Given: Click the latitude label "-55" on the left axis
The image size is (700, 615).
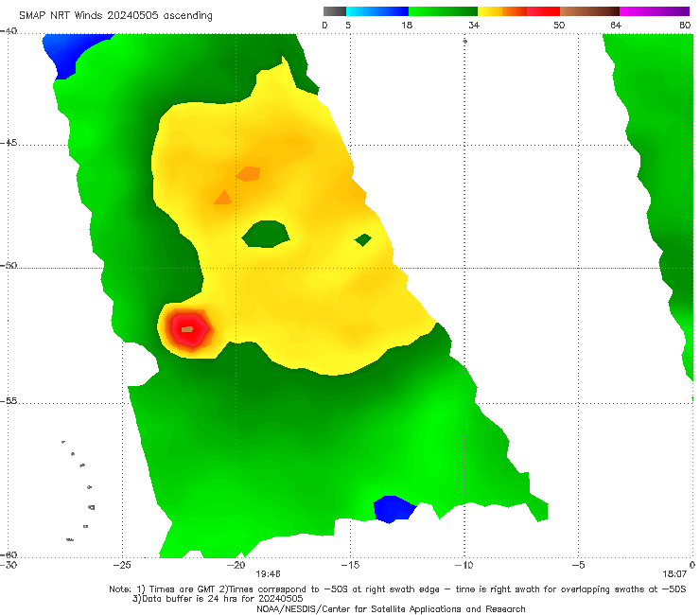Looking at the screenshot, I should click(9, 401).
